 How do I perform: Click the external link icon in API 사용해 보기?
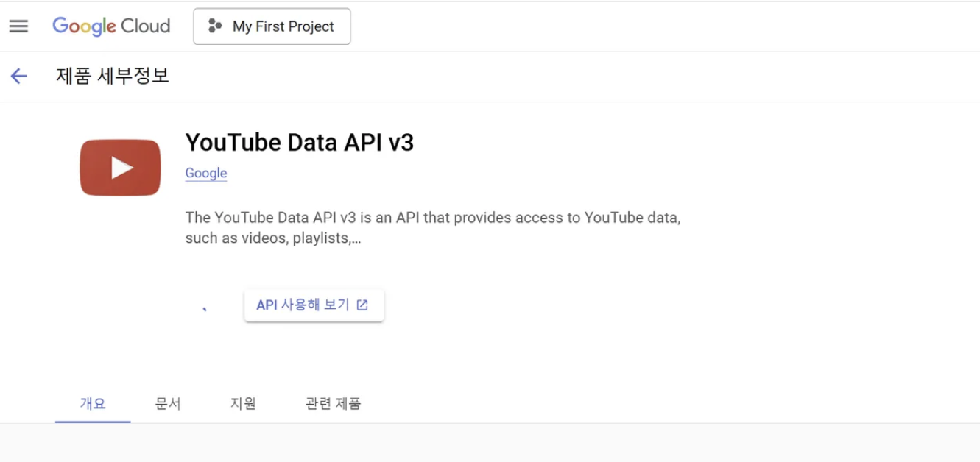(x=362, y=305)
